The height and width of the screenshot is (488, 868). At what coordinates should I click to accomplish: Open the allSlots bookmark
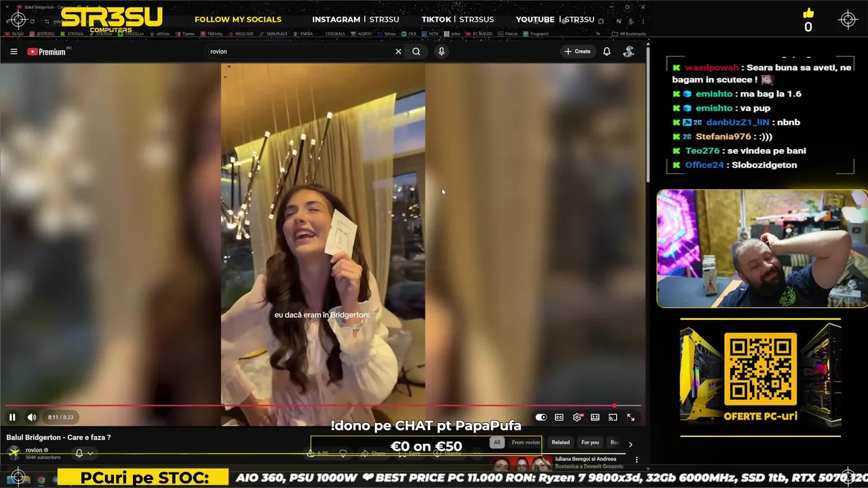160,33
